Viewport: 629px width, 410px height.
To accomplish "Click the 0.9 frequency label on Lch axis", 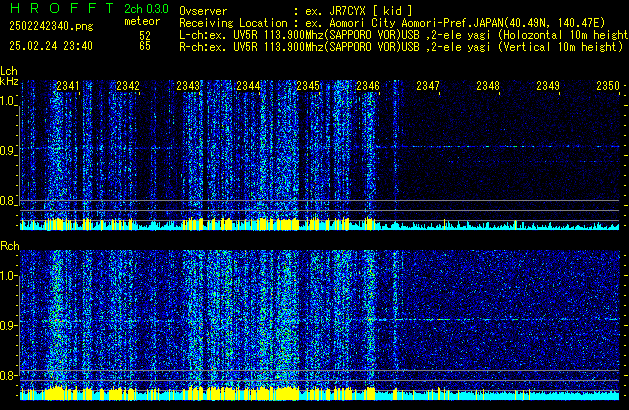I will (x=8, y=151).
